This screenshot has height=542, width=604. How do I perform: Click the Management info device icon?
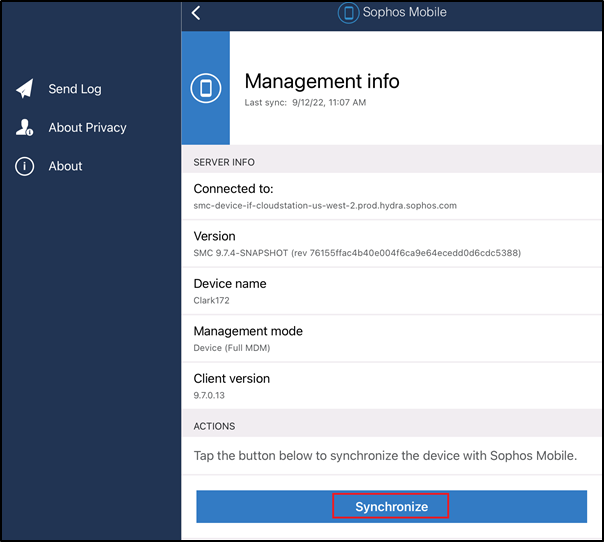206,88
